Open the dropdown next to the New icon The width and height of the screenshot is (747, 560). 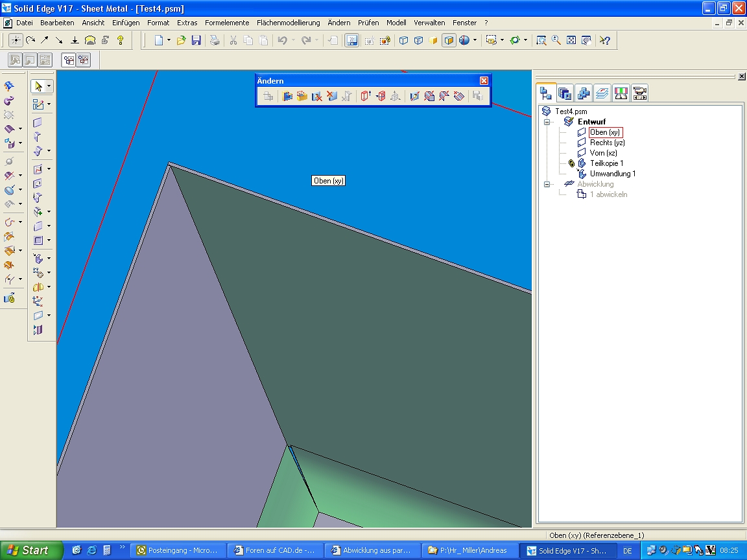pos(169,40)
